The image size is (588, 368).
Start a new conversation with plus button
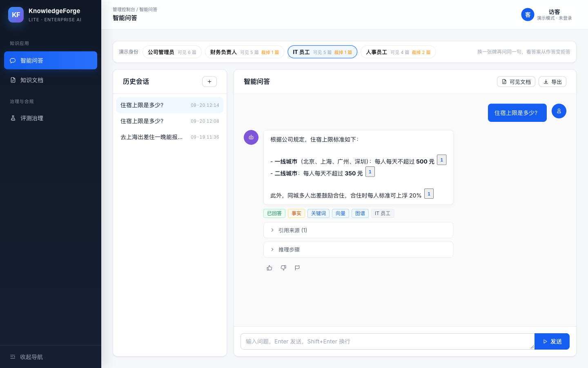(x=209, y=81)
